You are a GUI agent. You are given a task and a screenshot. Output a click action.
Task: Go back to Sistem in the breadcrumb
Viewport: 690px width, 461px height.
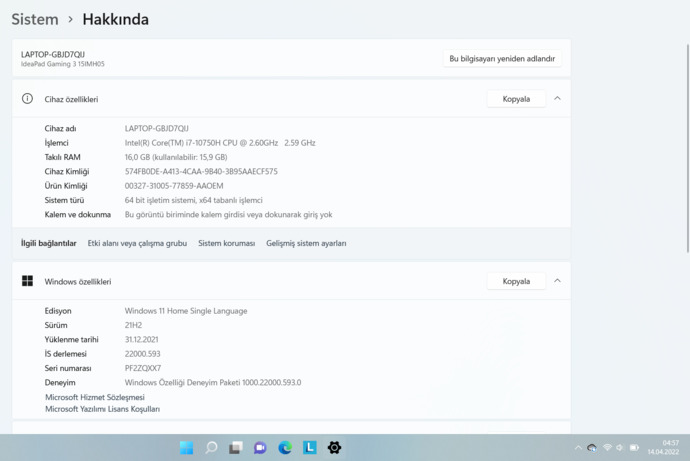tap(35, 19)
